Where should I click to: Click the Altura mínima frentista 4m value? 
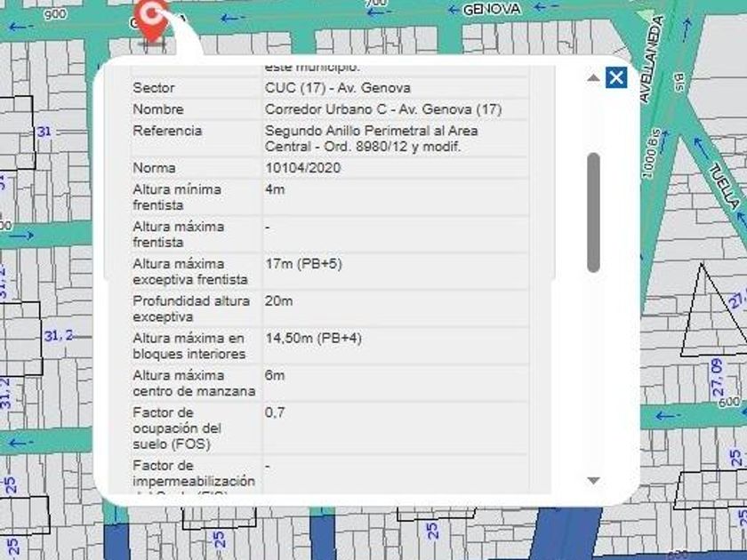click(275, 189)
